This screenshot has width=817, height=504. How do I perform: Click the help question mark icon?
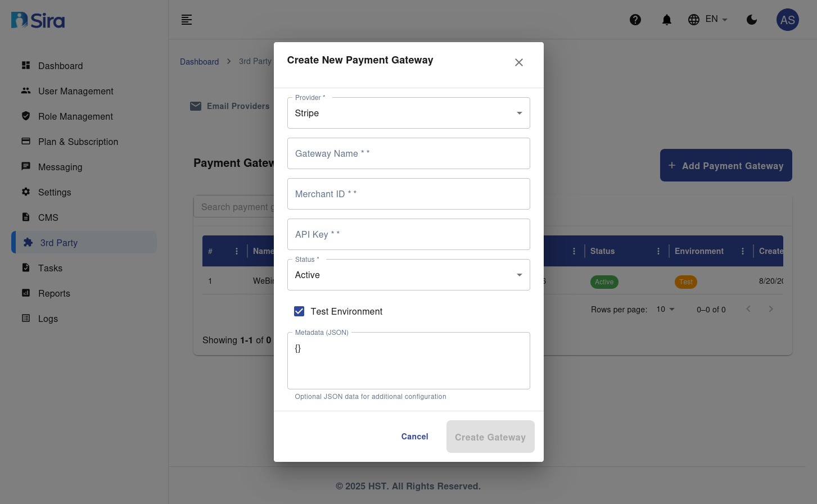point(635,20)
